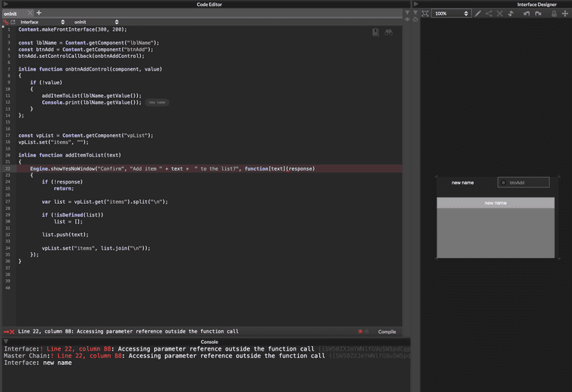Jump to error using red arrow X icon
Image resolution: width=572 pixels, height=392 pixels.
click(9, 332)
